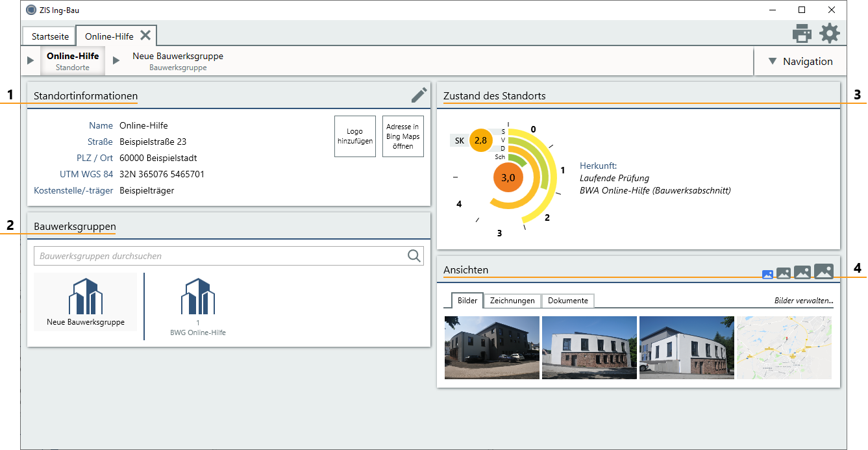Click the Bilder verwalten link
868x450 pixels.
click(x=804, y=301)
